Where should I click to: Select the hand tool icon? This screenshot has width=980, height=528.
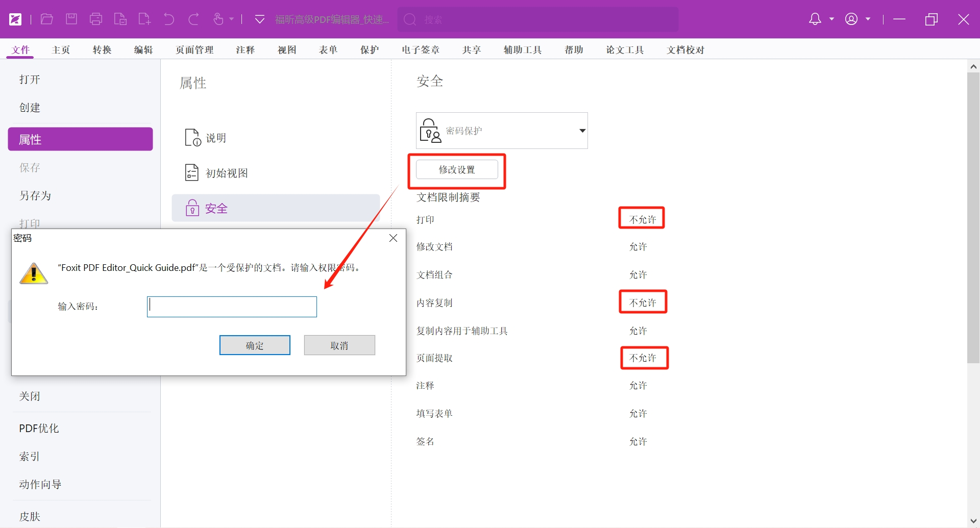coord(218,19)
